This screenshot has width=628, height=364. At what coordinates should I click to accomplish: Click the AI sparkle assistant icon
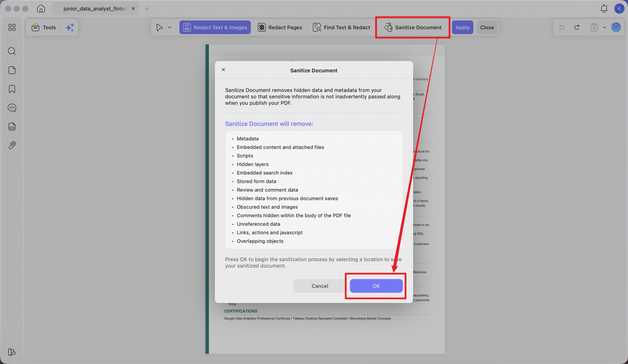(70, 27)
